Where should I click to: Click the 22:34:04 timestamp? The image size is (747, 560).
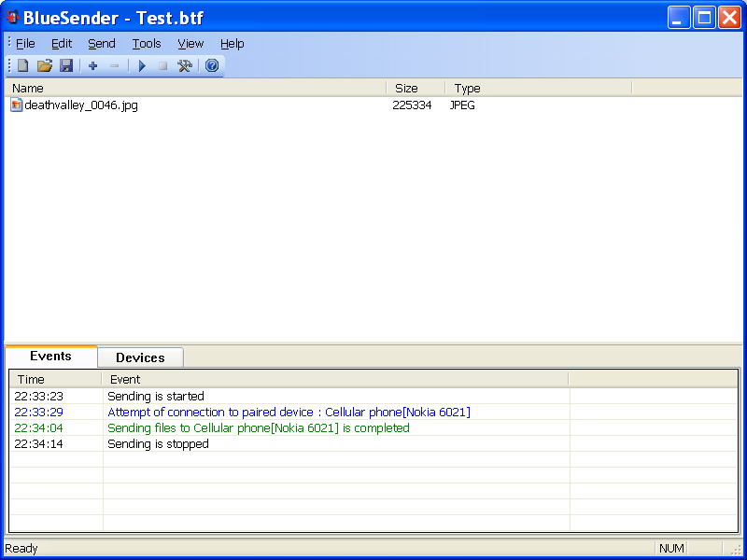38,428
